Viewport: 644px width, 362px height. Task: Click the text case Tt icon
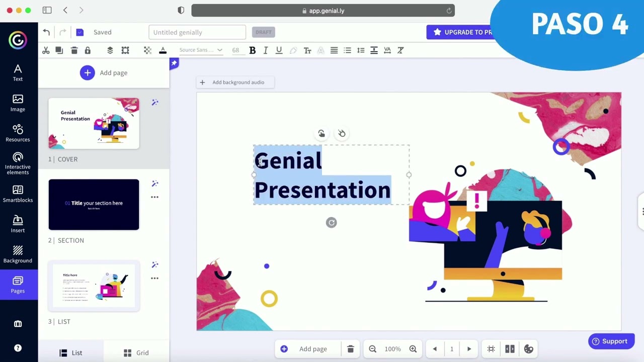tap(307, 50)
